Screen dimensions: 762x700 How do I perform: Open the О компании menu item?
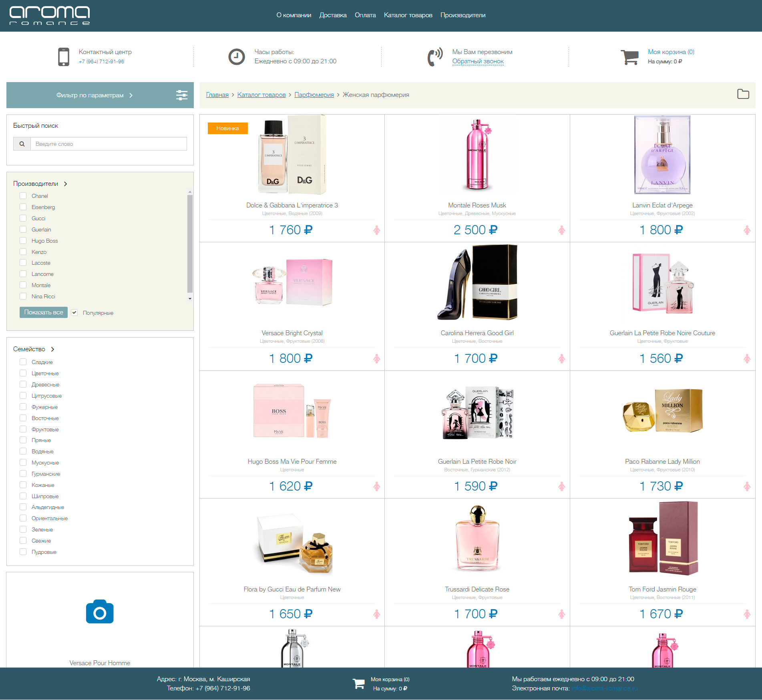coord(294,15)
